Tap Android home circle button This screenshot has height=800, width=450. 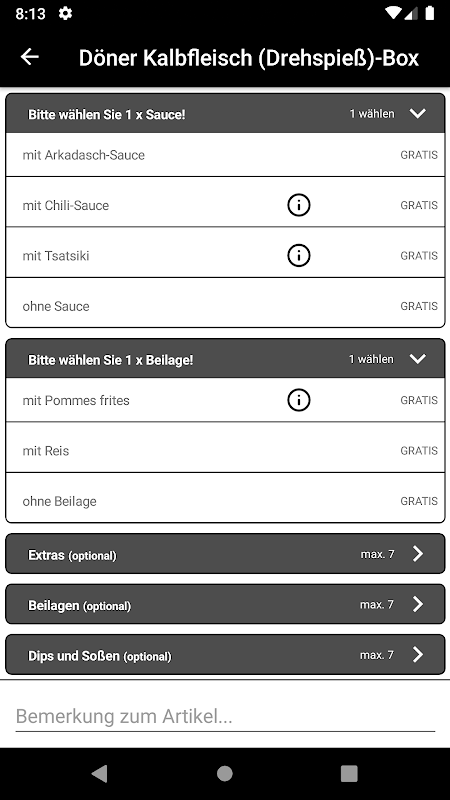click(x=224, y=773)
